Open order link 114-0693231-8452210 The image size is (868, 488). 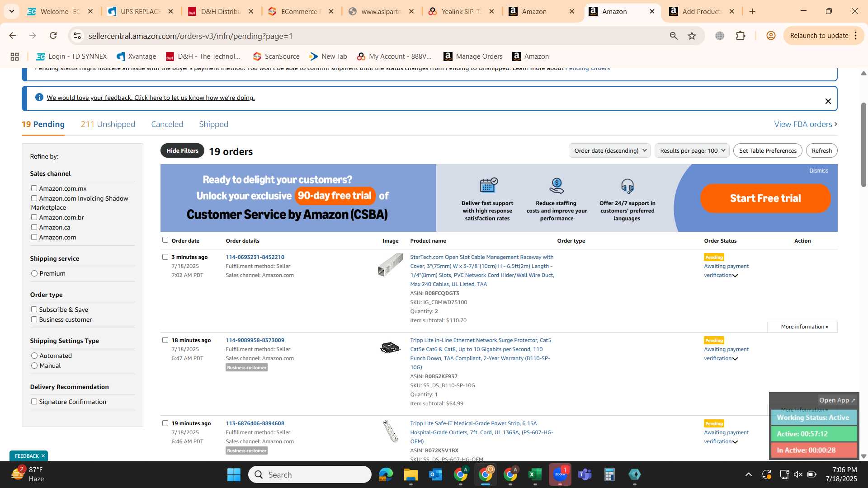point(255,257)
